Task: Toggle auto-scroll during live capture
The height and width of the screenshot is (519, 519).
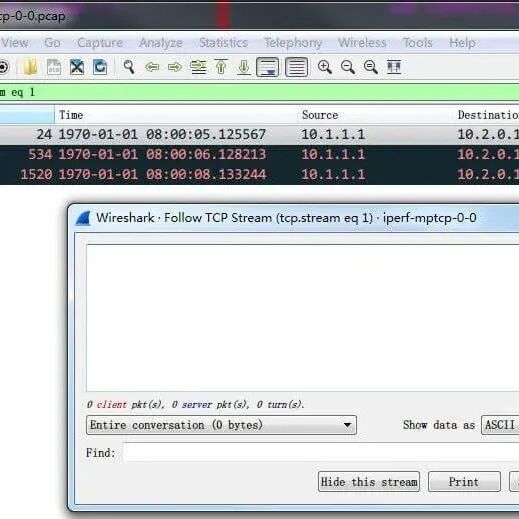Action: click(267, 67)
